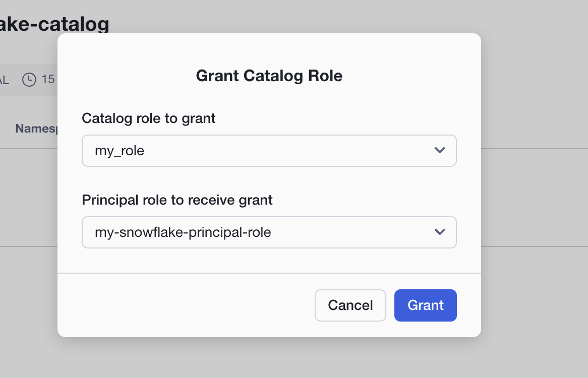The image size is (588, 378).
Task: Click the catalog page heading behind the dialog
Action: [x=54, y=24]
